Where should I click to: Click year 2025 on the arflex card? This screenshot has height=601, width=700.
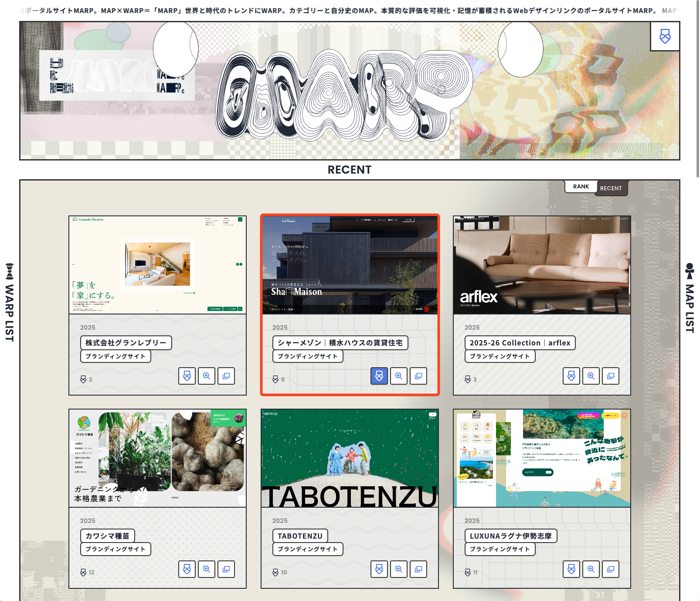[472, 328]
